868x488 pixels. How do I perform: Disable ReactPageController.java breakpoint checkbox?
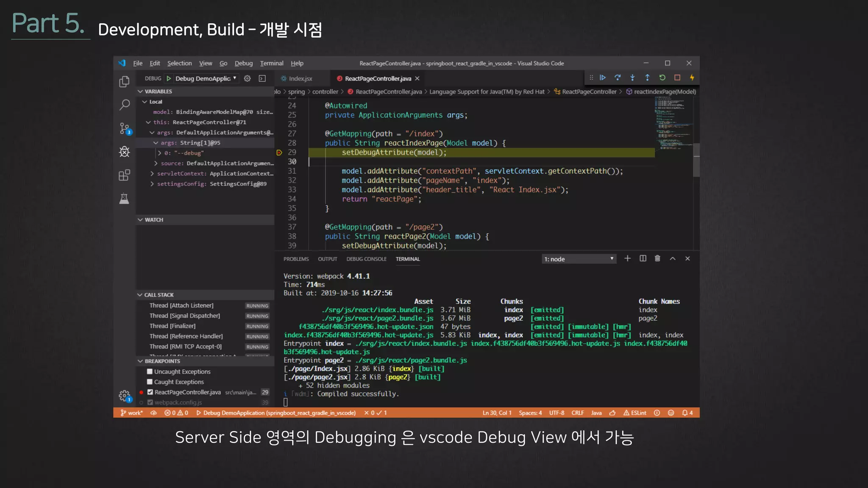(150, 392)
